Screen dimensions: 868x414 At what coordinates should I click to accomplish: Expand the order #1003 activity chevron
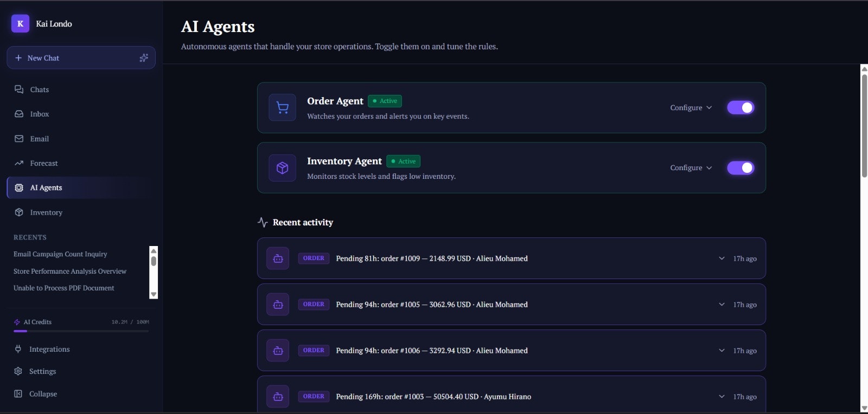click(722, 397)
